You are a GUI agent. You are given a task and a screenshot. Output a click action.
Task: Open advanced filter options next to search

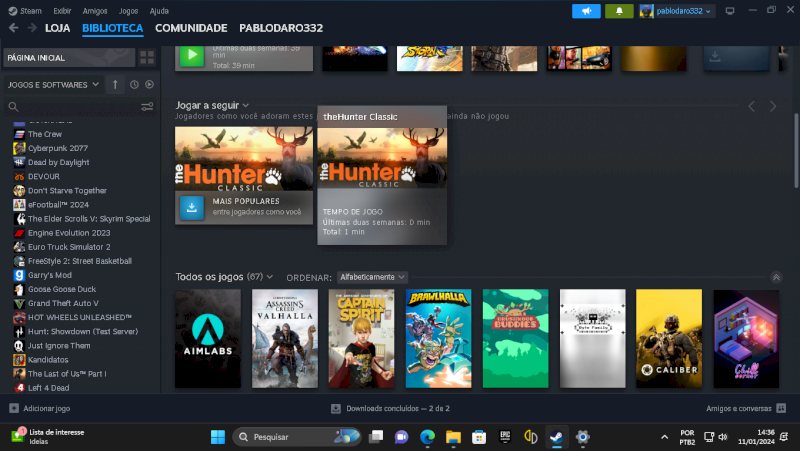(147, 107)
